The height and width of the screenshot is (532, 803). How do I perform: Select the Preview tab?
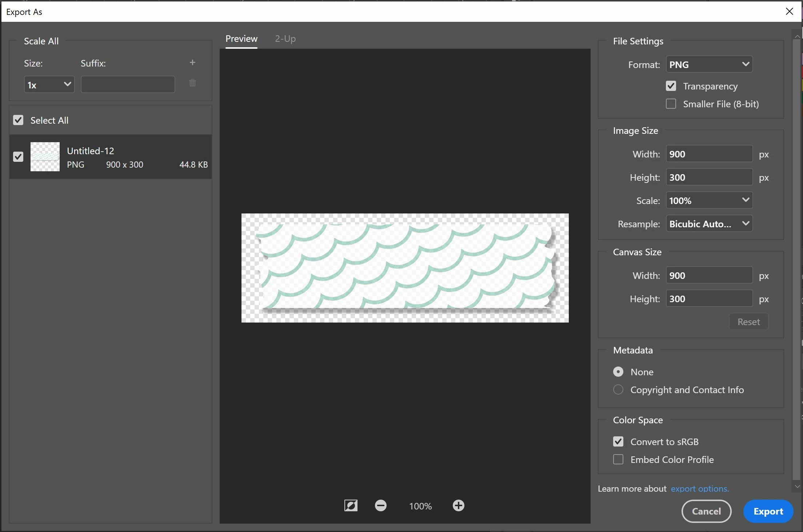[241, 39]
